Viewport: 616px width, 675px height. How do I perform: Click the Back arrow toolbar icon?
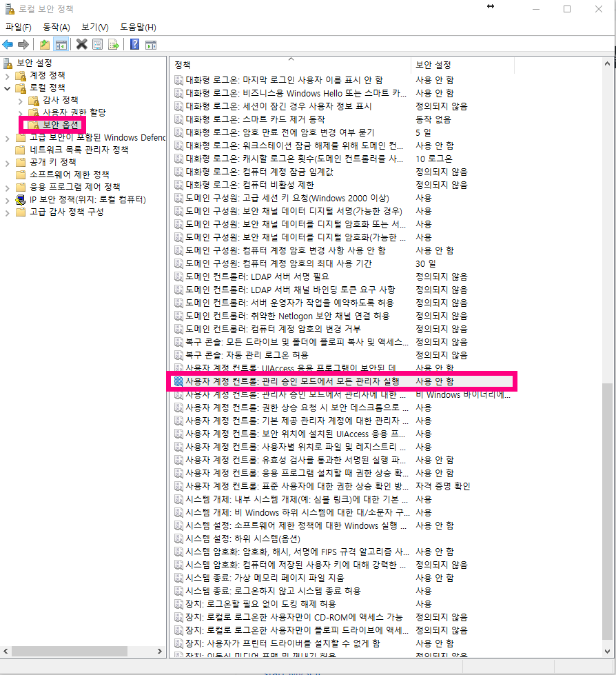pyautogui.click(x=8, y=44)
